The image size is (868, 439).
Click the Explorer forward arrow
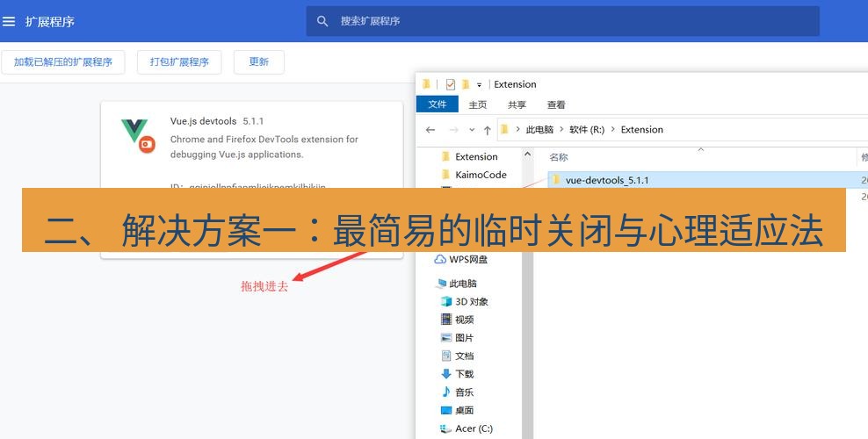(x=454, y=130)
